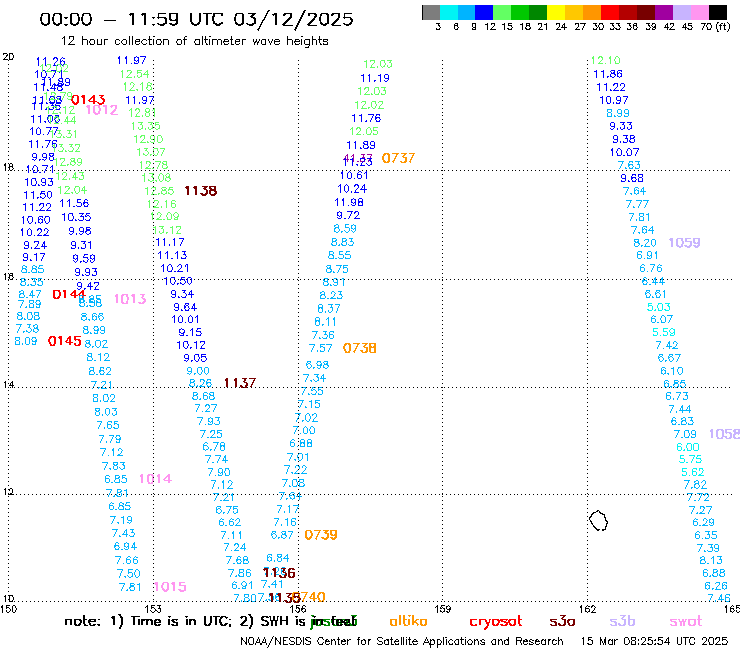740x650 pixels.
Task: Click the cryosat time label 0145
Action: [65, 341]
